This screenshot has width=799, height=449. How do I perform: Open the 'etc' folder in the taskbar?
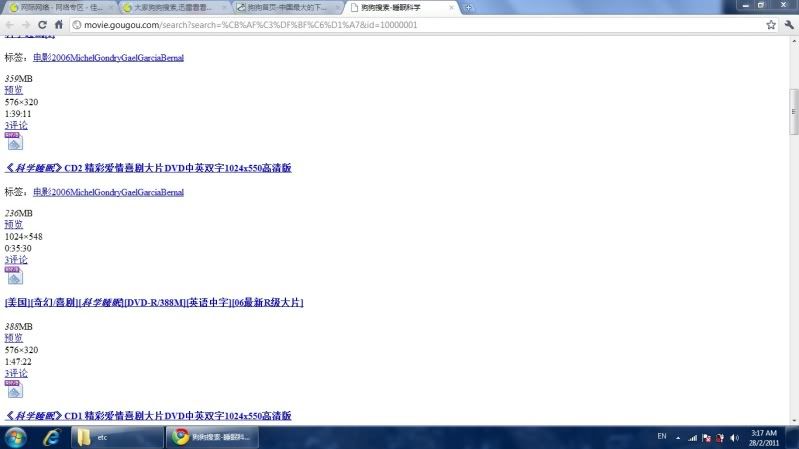pos(120,437)
